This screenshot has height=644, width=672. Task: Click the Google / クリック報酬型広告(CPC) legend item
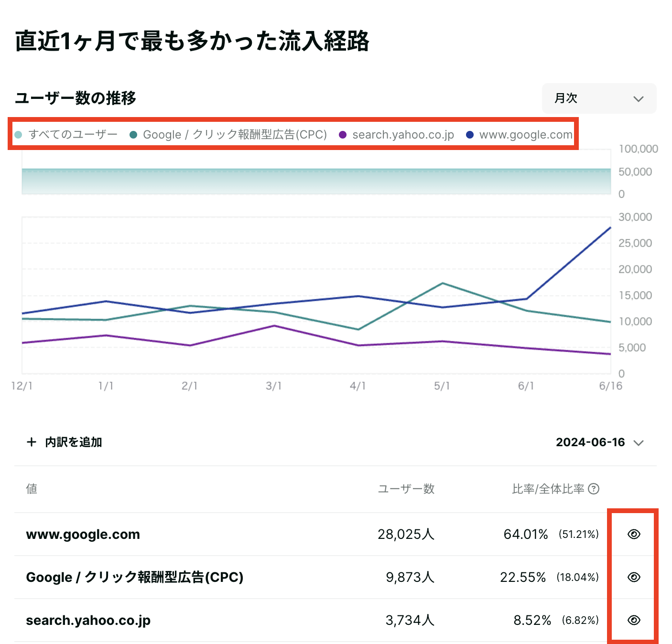228,135
